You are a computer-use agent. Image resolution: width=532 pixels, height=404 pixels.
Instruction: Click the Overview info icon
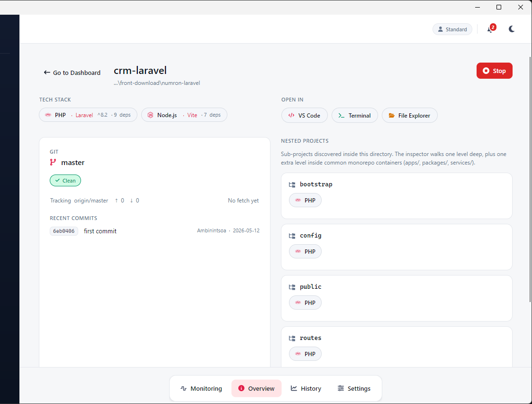[x=241, y=388]
